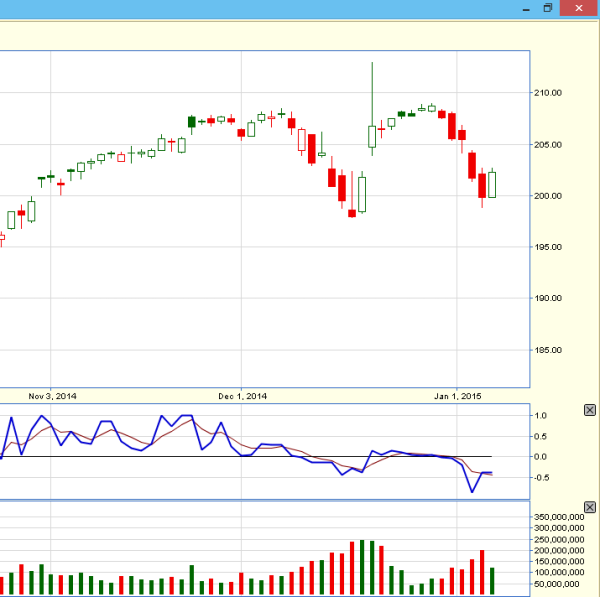The image size is (600, 597).
Task: Click the lowest dip of the blue oscillator line
Action: coord(472,491)
